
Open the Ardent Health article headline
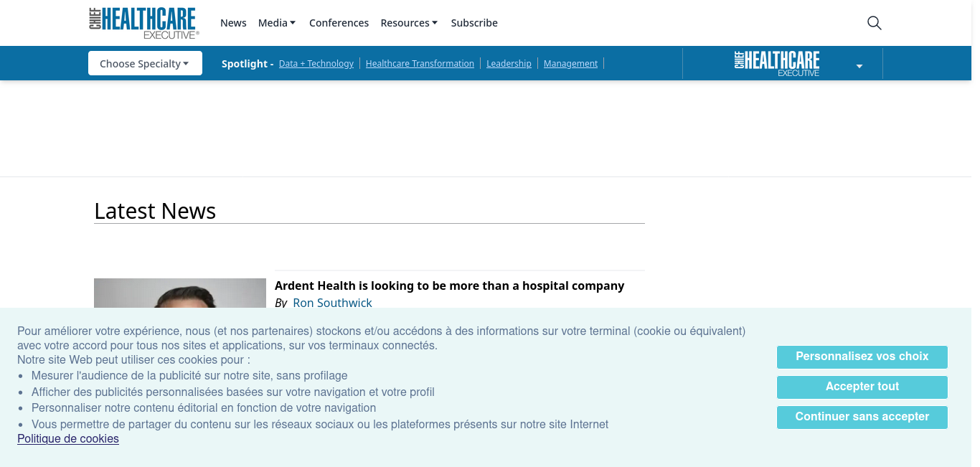450,286
